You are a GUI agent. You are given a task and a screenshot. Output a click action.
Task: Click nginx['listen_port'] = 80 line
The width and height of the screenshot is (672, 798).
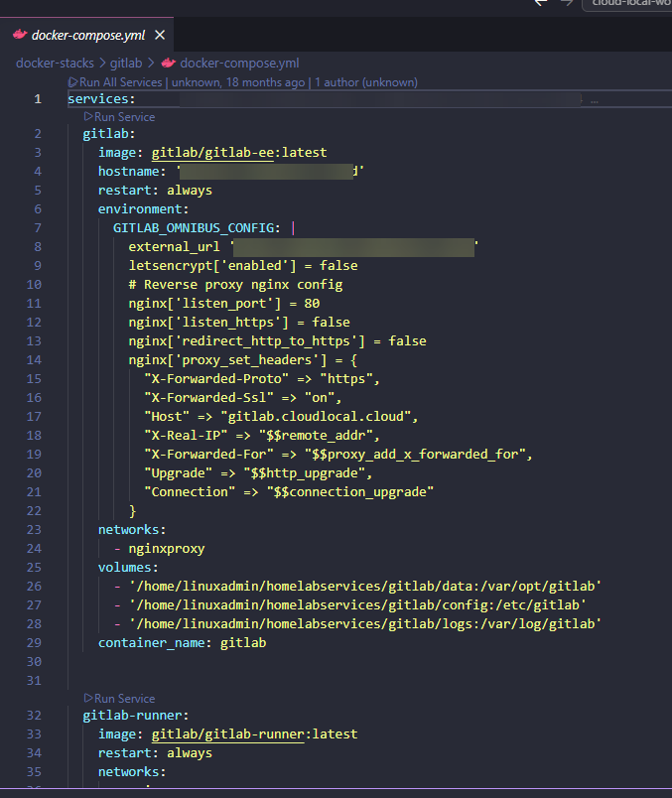pyautogui.click(x=224, y=304)
